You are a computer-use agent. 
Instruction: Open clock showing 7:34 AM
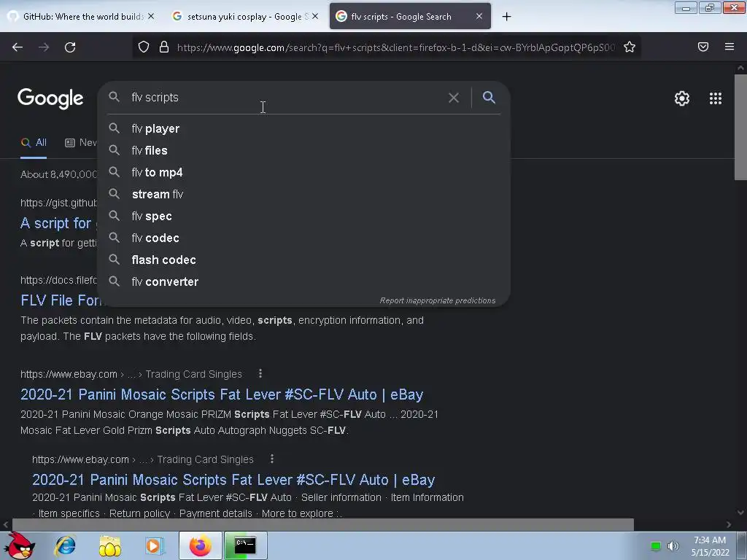click(x=710, y=546)
